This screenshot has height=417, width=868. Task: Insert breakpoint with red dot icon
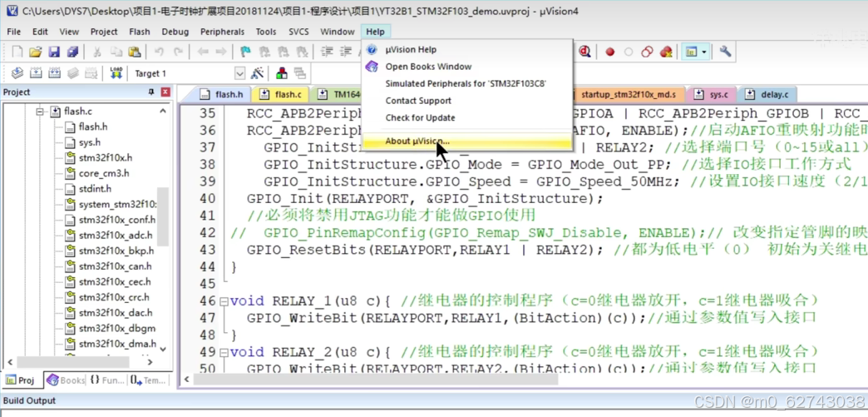[610, 52]
